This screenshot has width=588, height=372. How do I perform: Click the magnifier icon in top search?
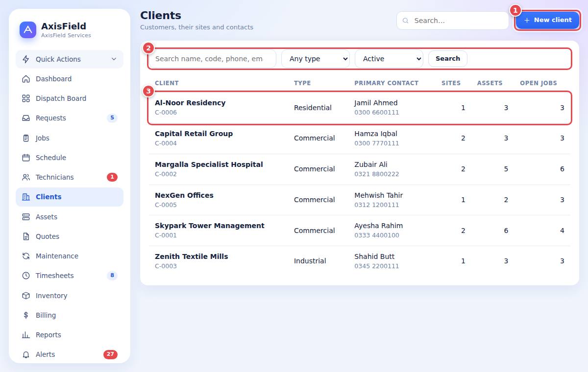pyautogui.click(x=406, y=21)
